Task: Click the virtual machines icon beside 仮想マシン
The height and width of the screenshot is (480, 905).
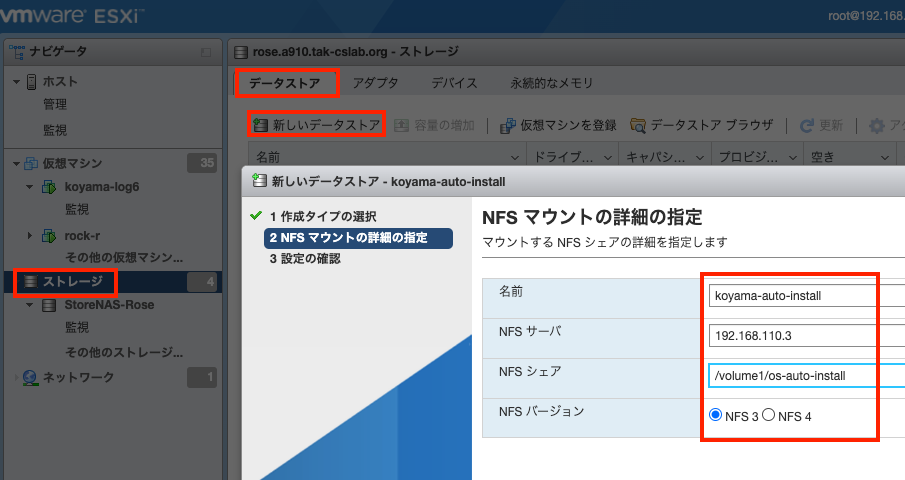Action: coord(31,164)
